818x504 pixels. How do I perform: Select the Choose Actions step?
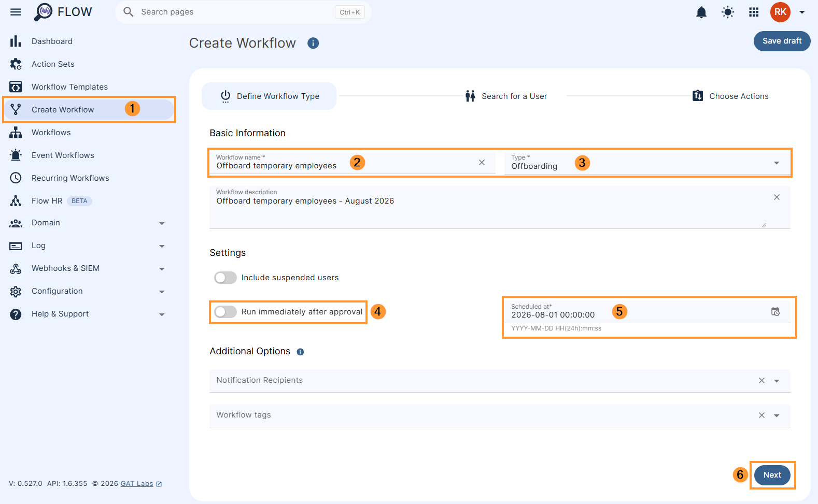pos(730,96)
